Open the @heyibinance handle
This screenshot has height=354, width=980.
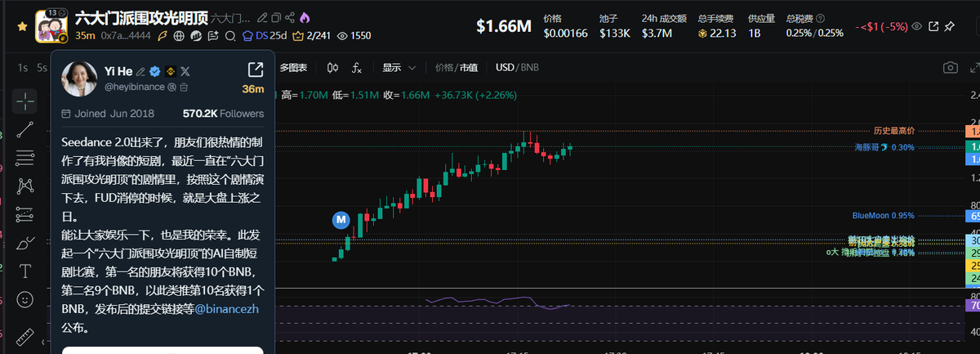pos(134,87)
